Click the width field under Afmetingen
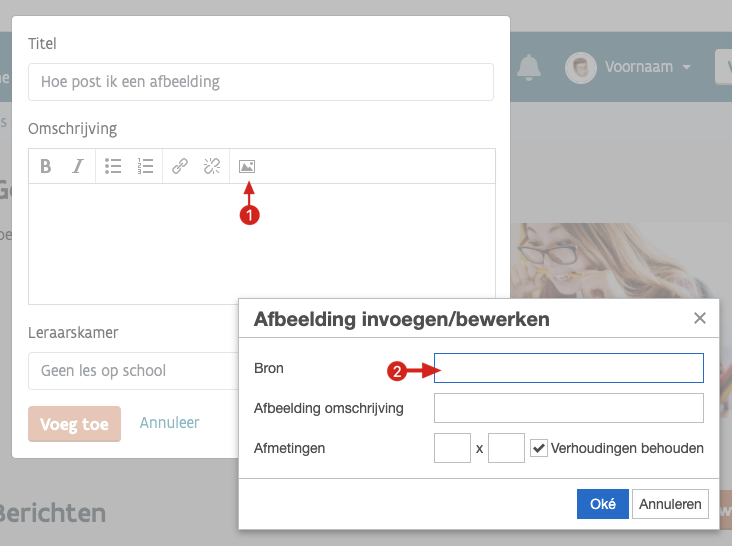732x546 pixels. 452,448
